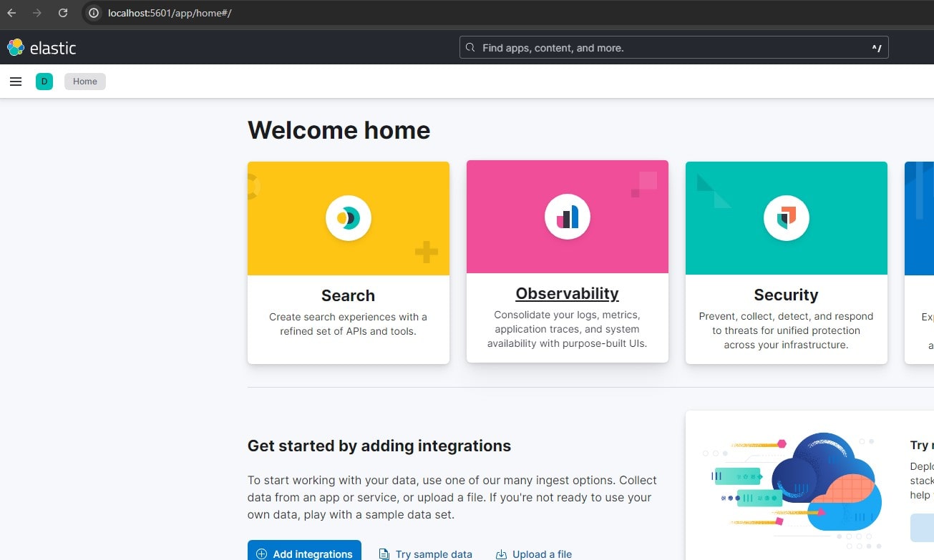Click the browser back arrow
Viewport: 934px width, 560px height.
point(12,13)
